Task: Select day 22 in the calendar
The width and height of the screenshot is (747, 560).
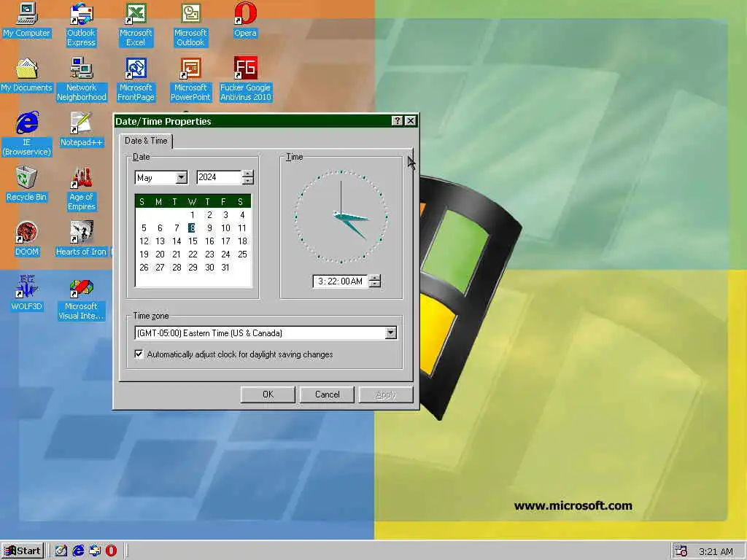Action: point(193,254)
